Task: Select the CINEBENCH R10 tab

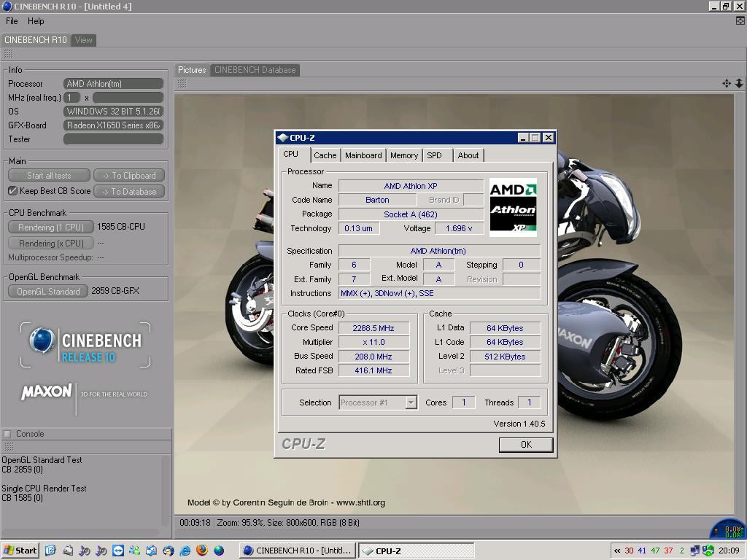Action: 36,40
